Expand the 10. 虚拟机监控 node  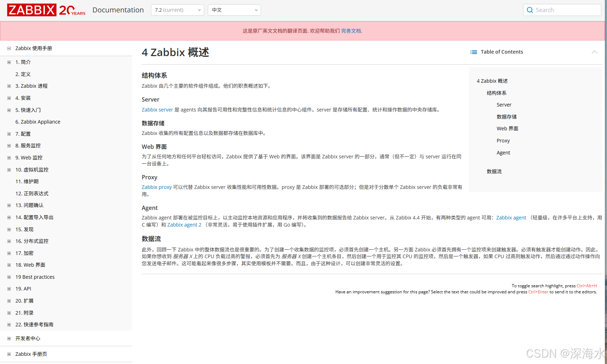(x=9, y=170)
